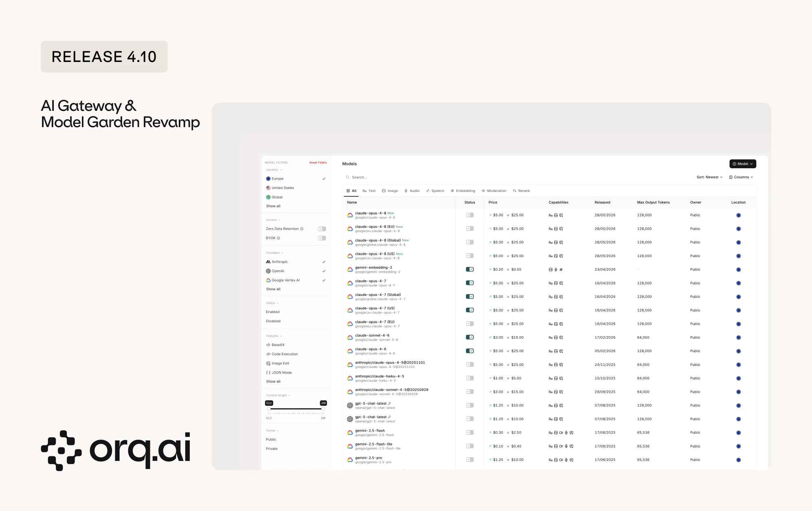
Task: Click the United States flag icon
Action: coord(268,188)
